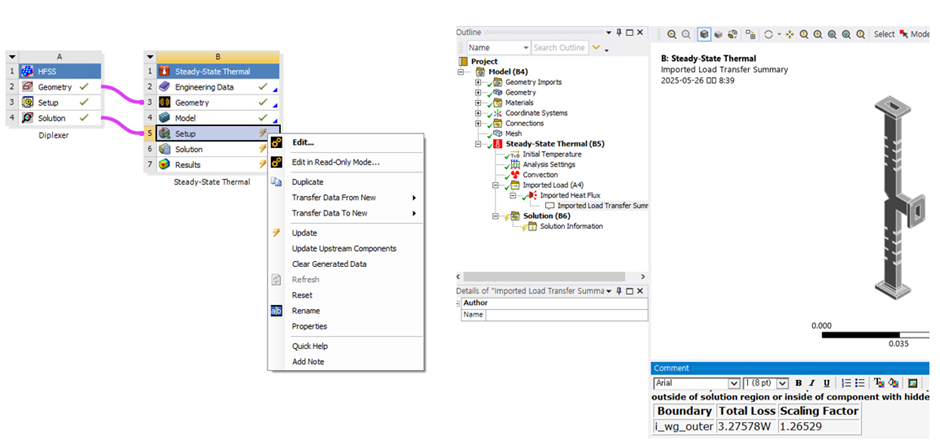Image resolution: width=940 pixels, height=445 pixels.
Task: Expand the Coordinate Systems node
Action: (478, 113)
